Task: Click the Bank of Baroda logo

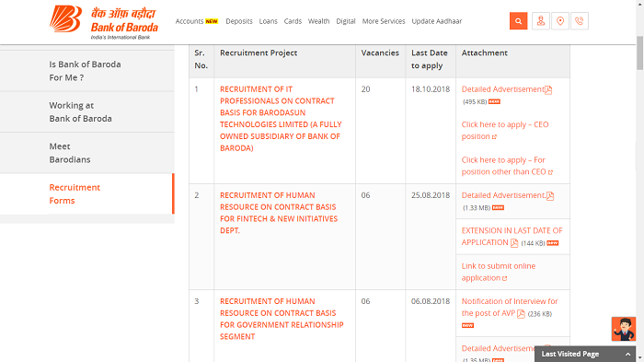Action: 104,22
